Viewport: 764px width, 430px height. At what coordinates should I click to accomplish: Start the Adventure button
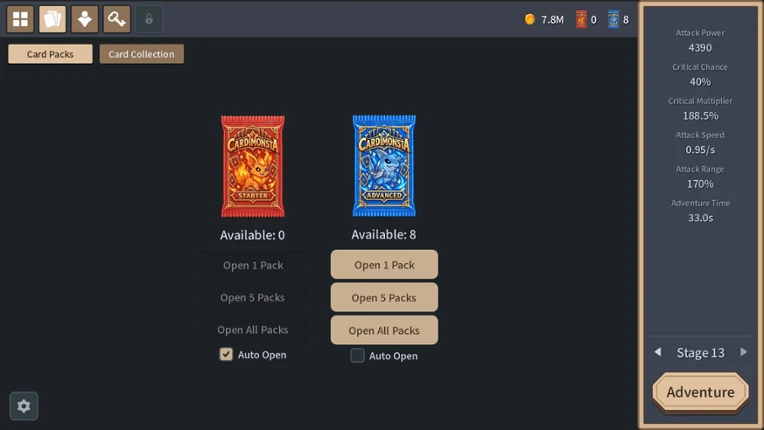click(x=700, y=392)
